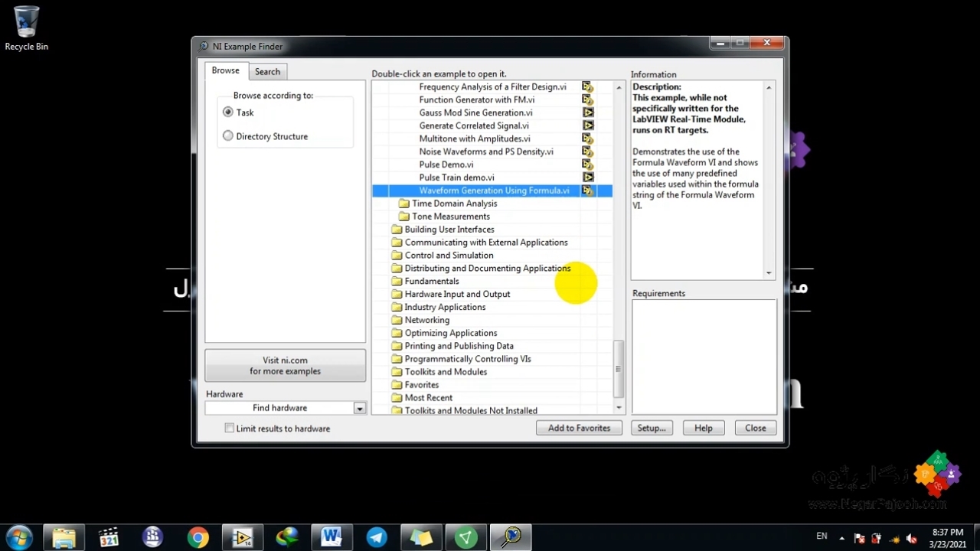The width and height of the screenshot is (980, 551).
Task: Open the Find hardware dropdown
Action: coord(359,409)
